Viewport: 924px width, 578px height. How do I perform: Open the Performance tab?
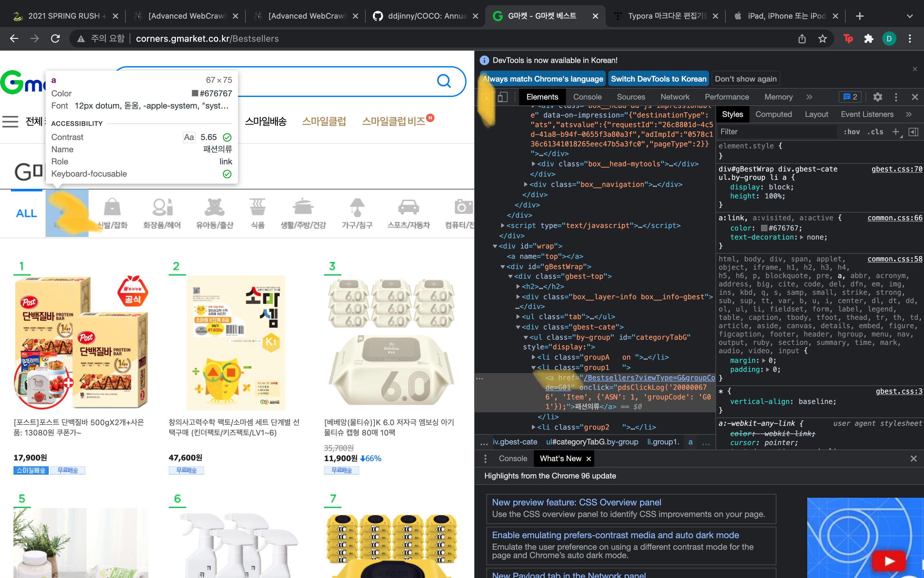pyautogui.click(x=727, y=97)
